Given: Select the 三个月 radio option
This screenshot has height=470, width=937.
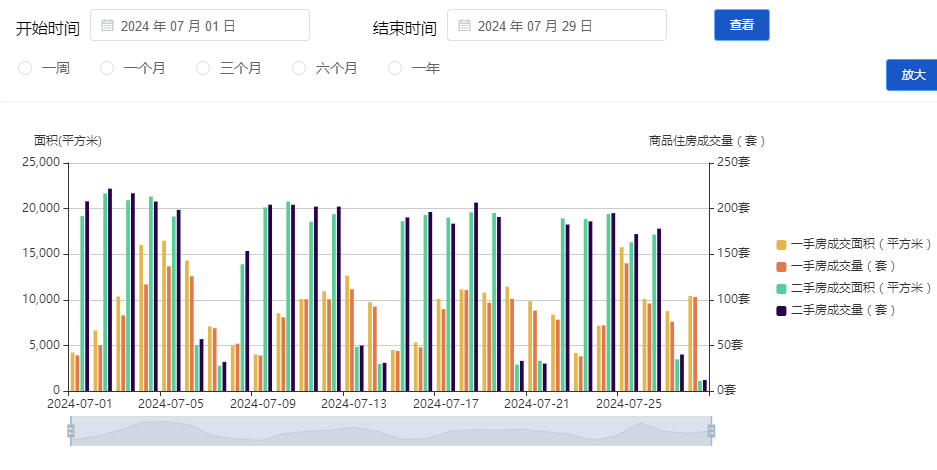Looking at the screenshot, I should click(x=203, y=68).
